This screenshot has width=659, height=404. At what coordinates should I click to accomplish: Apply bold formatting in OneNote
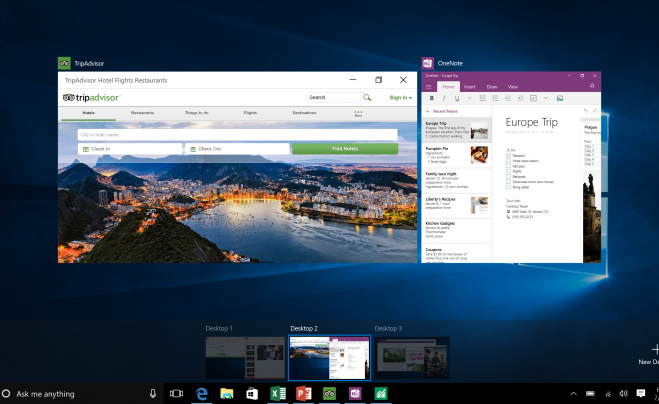pos(432,98)
